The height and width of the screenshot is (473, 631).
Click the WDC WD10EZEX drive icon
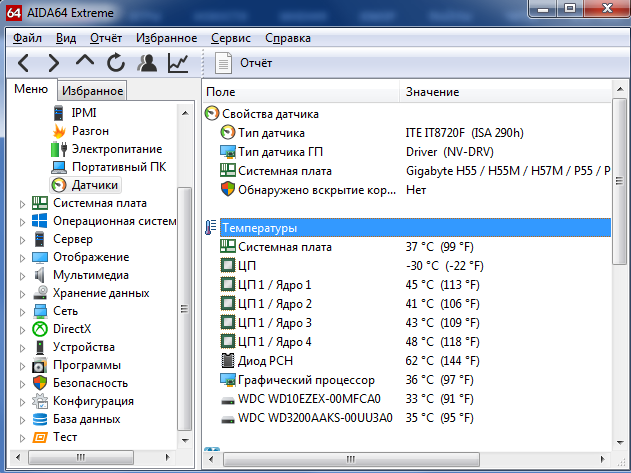point(228,400)
